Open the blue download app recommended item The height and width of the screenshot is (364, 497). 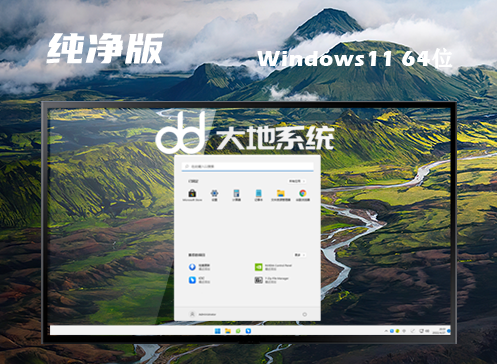click(x=199, y=267)
